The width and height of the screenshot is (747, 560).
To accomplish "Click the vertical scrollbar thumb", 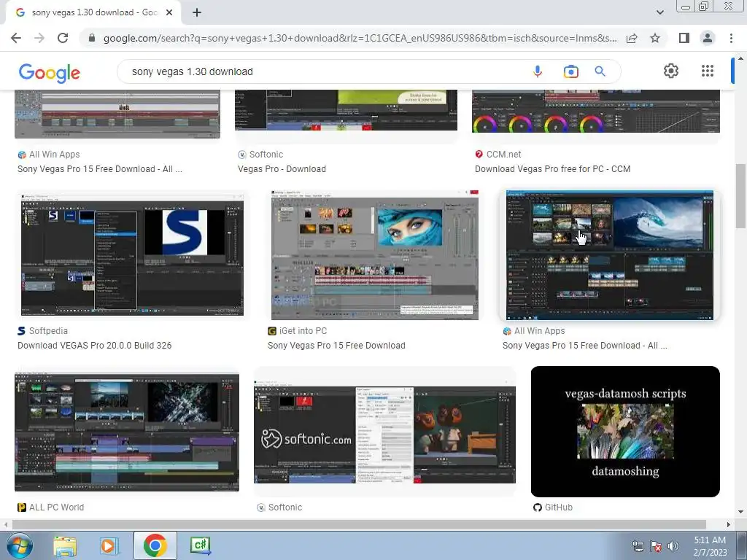I will pos(740,197).
